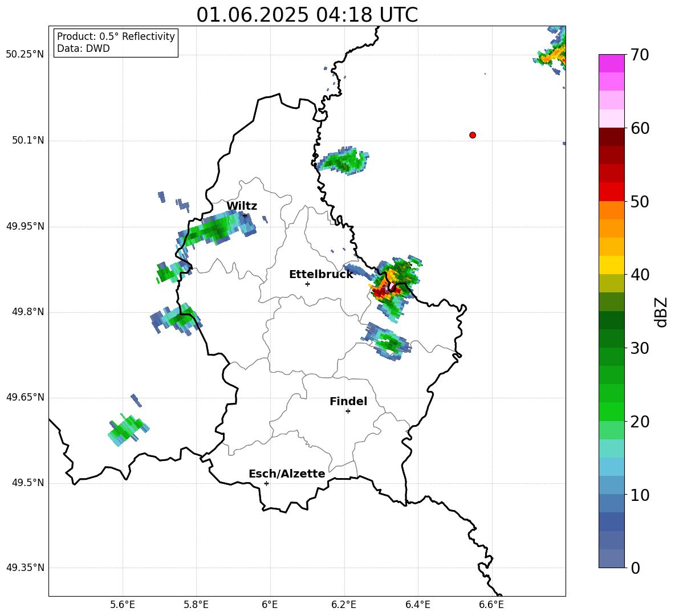The height and width of the screenshot is (616, 675).
Task: Click the radar echo in the top-right corner
Action: tap(552, 52)
